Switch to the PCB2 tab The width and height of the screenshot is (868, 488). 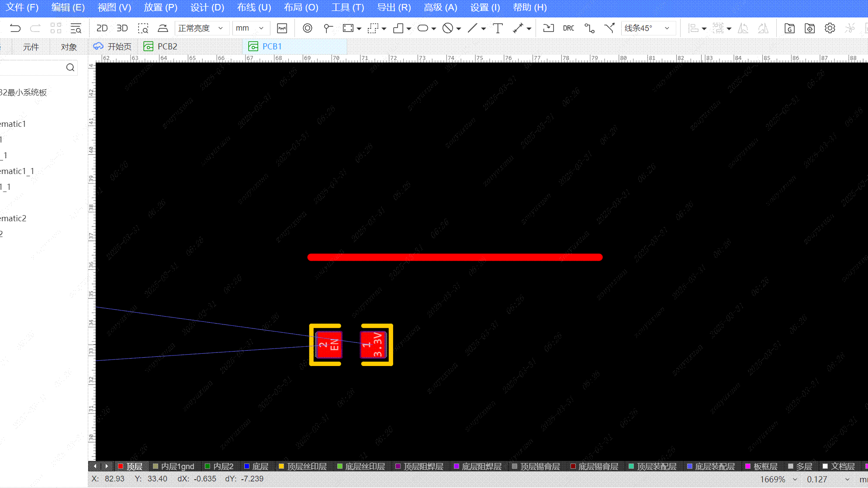coord(166,46)
